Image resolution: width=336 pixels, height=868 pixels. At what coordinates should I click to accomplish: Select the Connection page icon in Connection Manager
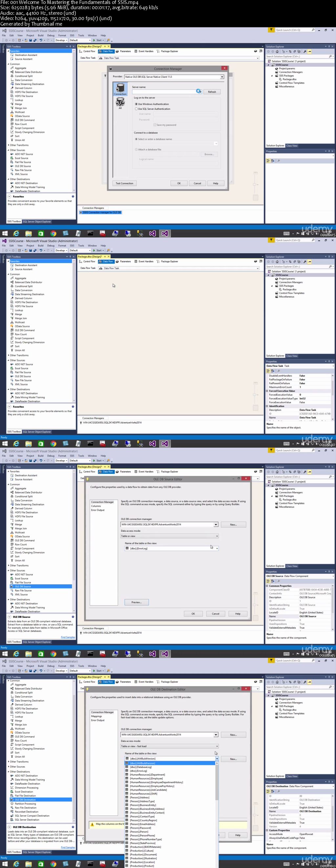120,89
